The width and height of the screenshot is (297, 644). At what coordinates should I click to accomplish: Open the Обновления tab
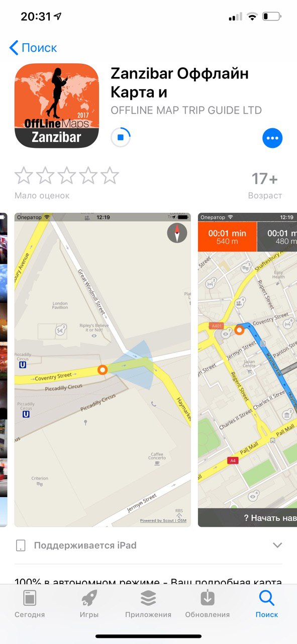pos(208,604)
